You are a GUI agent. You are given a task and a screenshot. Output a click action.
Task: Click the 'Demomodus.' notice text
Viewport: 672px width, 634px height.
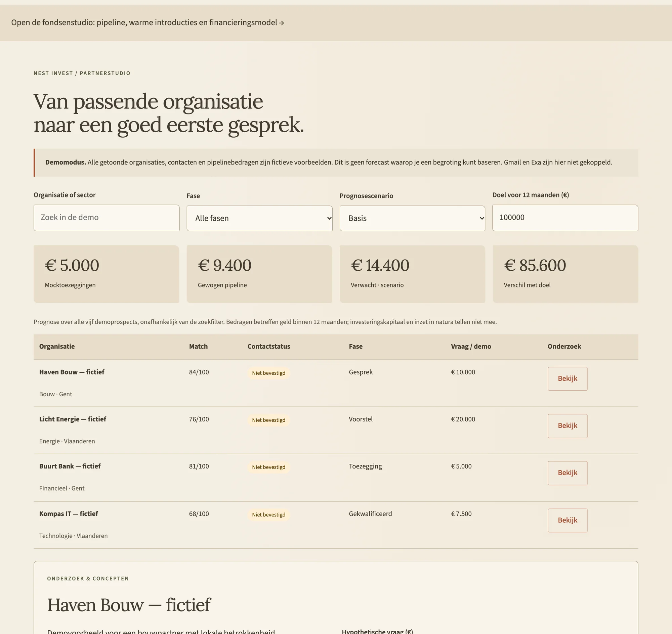pos(66,162)
